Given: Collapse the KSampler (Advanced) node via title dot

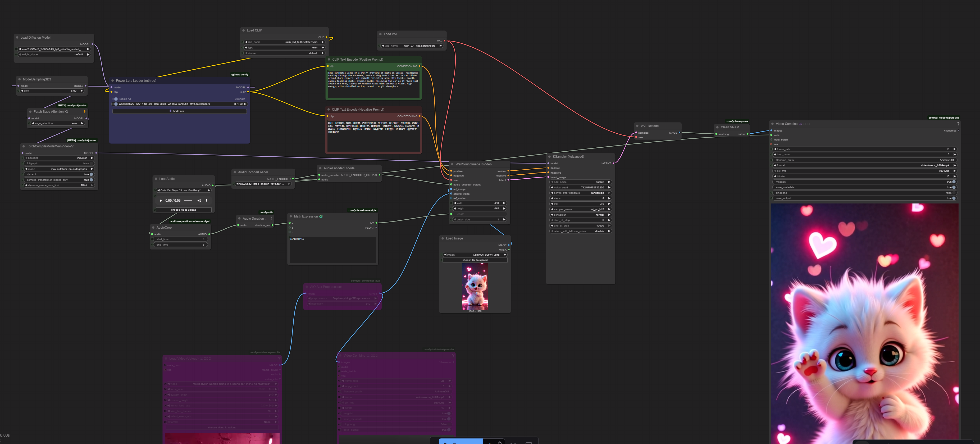Looking at the screenshot, I should point(549,157).
